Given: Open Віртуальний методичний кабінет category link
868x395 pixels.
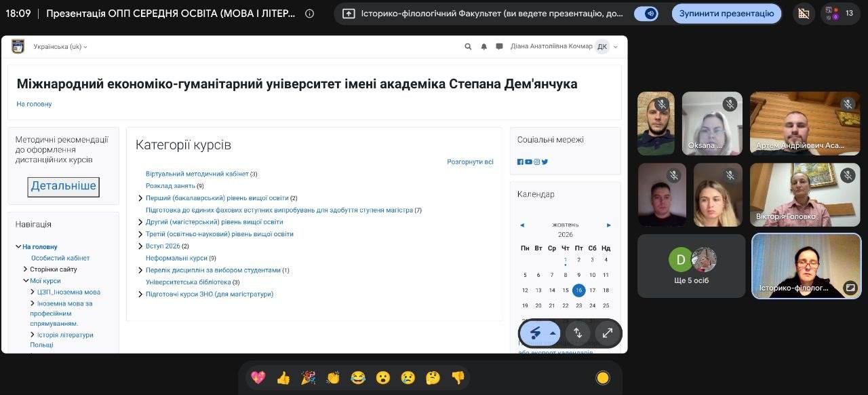Looking at the screenshot, I should coord(197,174).
